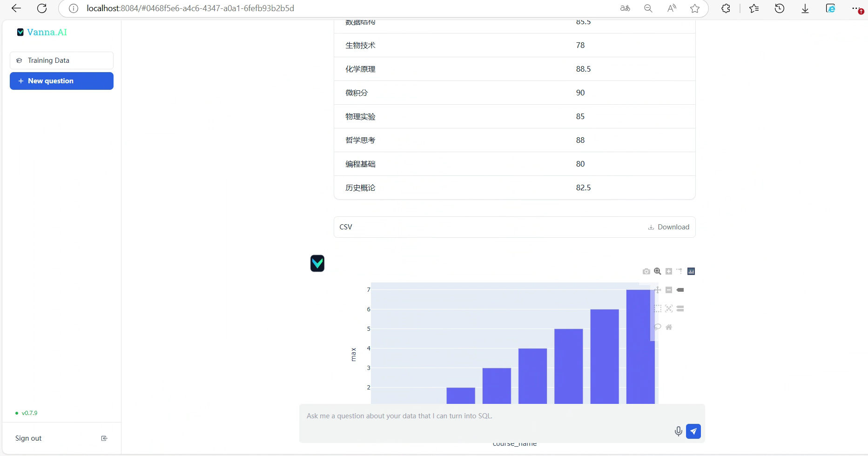Image resolution: width=868 pixels, height=456 pixels.
Task: Click the microphone voice input icon
Action: pos(679,431)
